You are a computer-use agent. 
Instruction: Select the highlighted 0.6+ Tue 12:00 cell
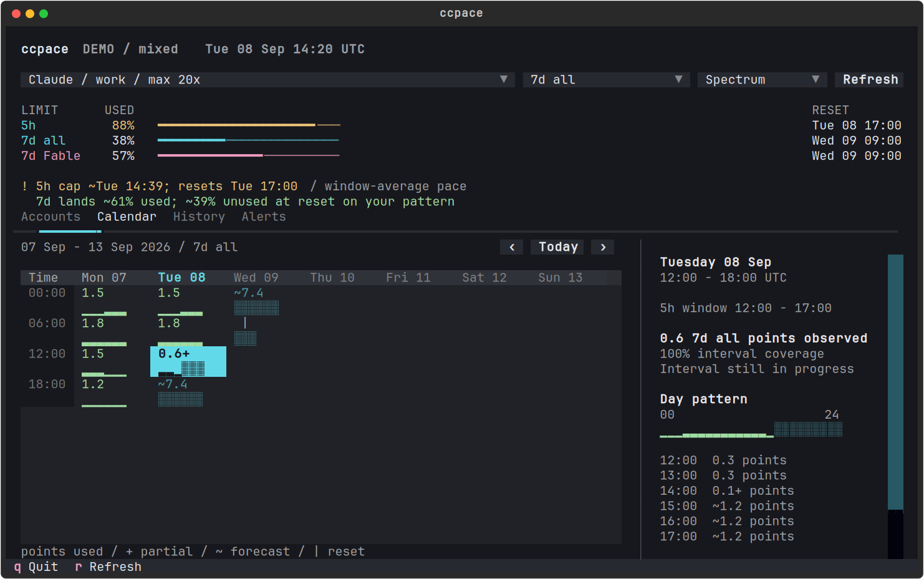[188, 361]
